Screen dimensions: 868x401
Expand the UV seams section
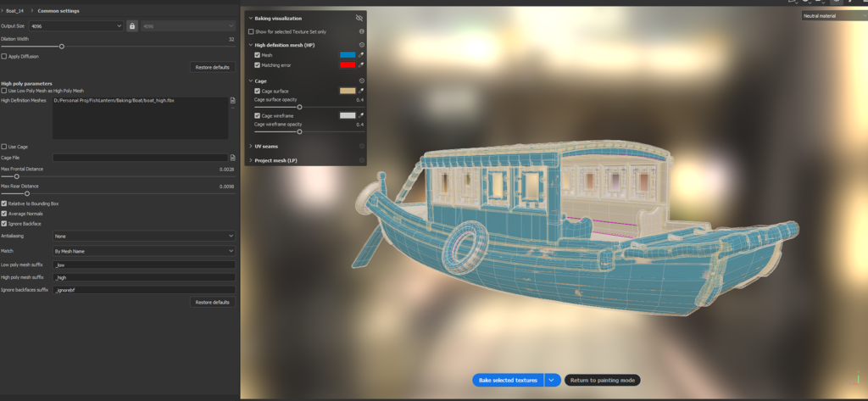pos(250,146)
